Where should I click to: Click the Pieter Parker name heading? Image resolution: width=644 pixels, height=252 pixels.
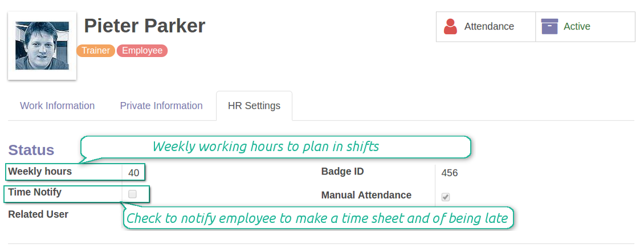click(x=145, y=26)
